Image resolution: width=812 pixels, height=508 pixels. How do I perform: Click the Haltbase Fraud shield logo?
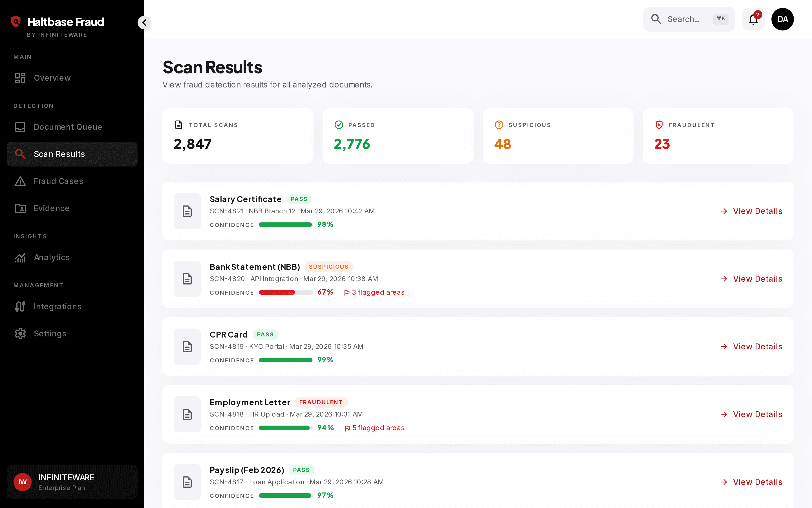[x=16, y=21]
